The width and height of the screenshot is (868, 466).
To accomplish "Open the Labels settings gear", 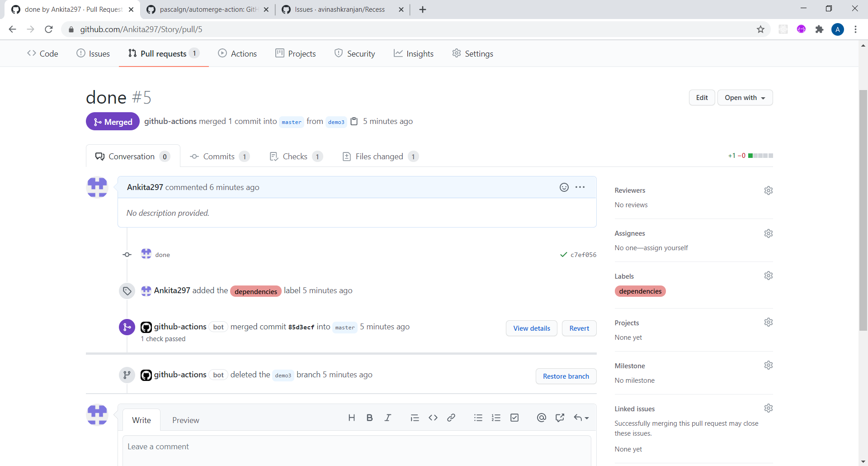I will click(769, 276).
